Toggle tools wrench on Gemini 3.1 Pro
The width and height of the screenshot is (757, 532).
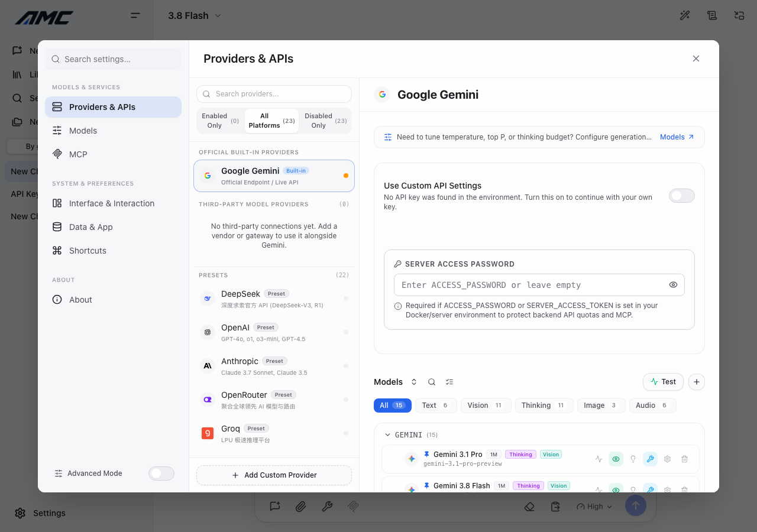[650, 459]
